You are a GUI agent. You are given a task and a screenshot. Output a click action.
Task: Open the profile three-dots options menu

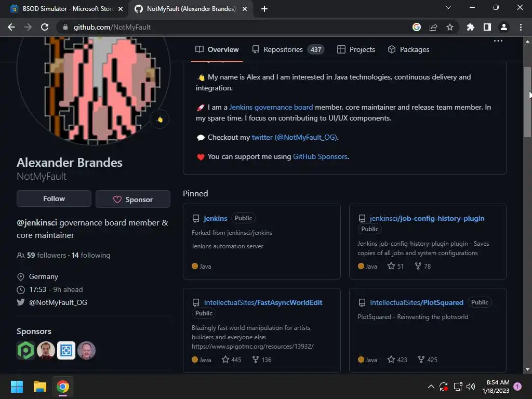click(498, 41)
